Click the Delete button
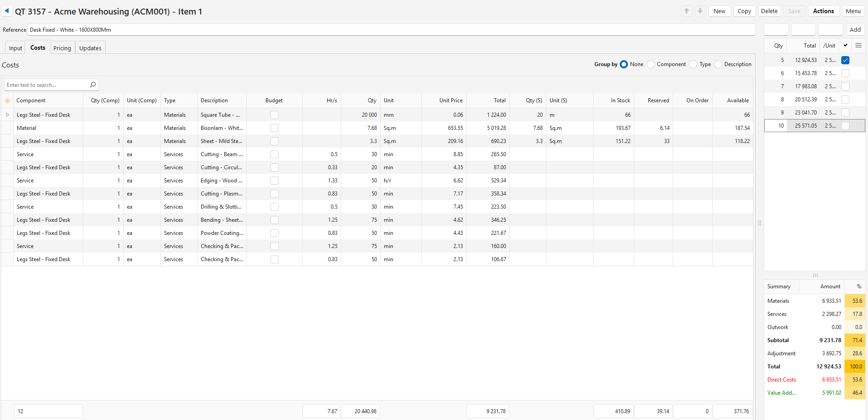Viewport: 868px width, 420px height. point(769,11)
